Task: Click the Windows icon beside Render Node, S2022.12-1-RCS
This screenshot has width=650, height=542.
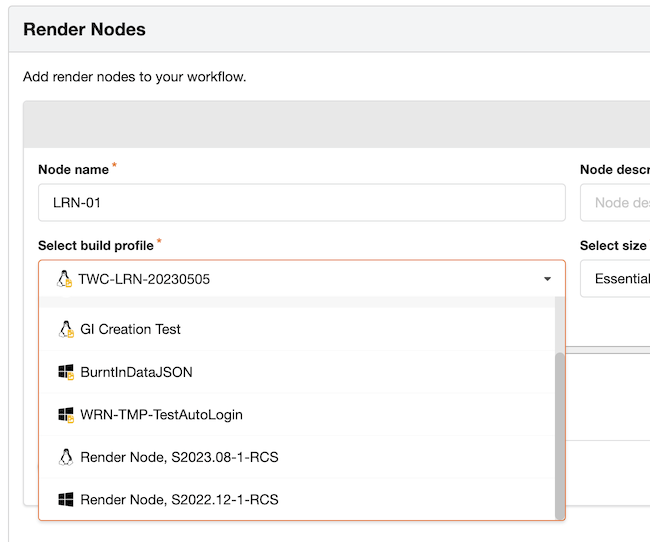Action: (65, 499)
